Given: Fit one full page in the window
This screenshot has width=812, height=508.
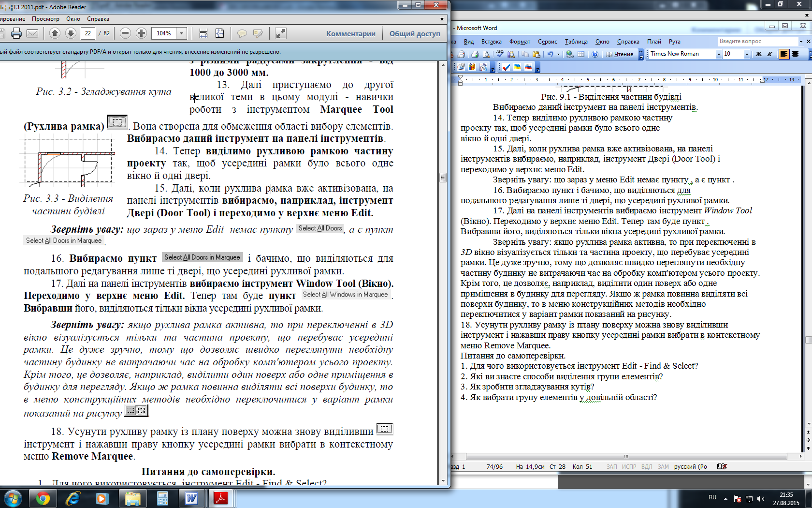Looking at the screenshot, I should pyautogui.click(x=219, y=33).
